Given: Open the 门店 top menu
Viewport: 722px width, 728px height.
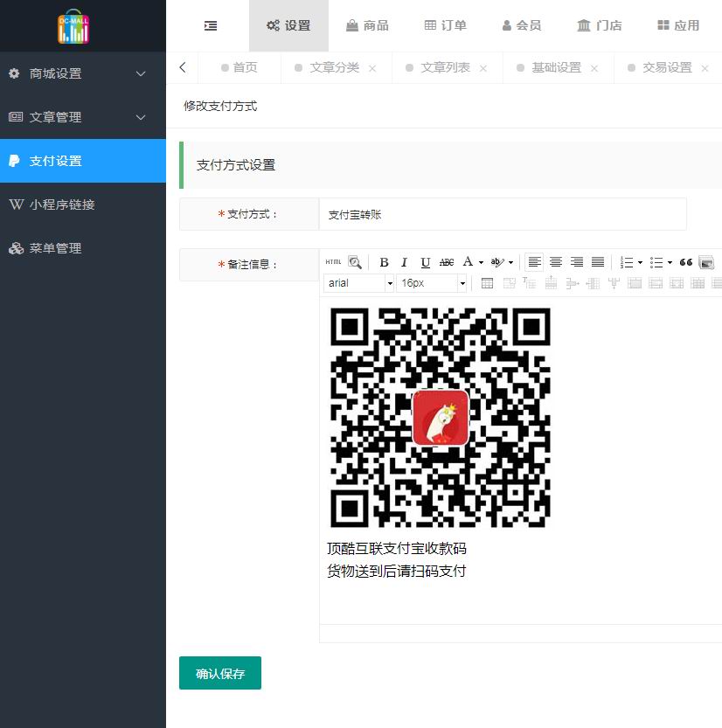Looking at the screenshot, I should click(x=599, y=25).
